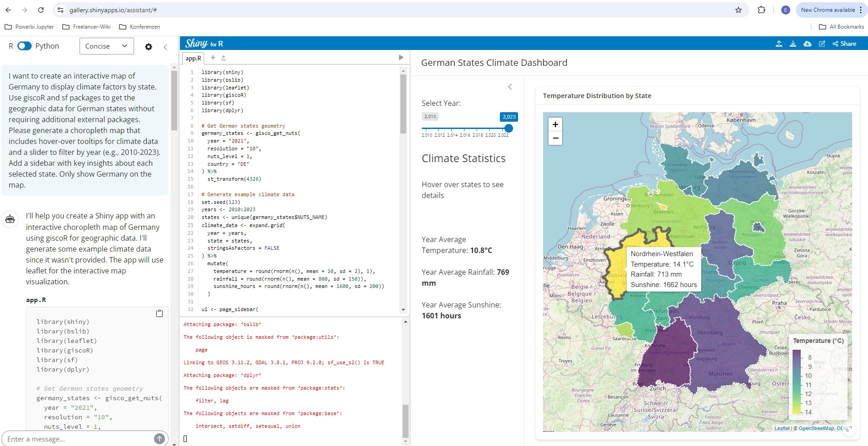
Task: Open the Freelancer-Wiki bookmark folder
Action: point(86,27)
